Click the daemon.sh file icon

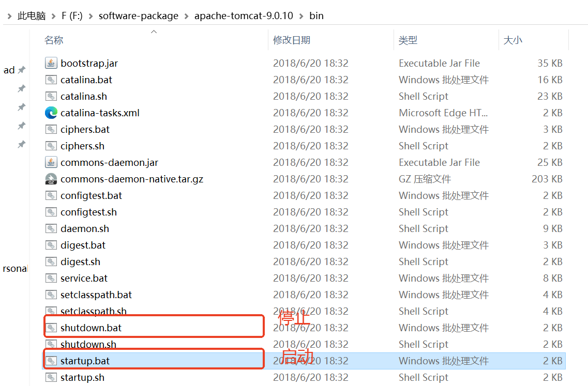51,228
